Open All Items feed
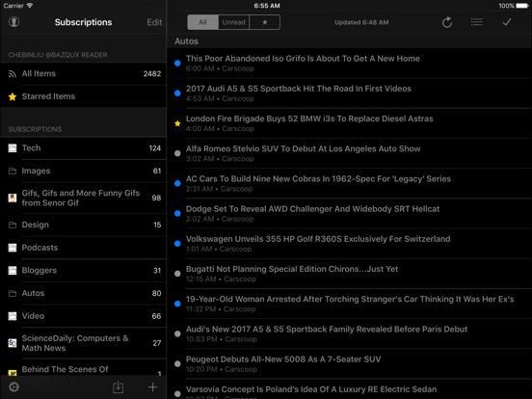This screenshot has height=399, width=532. (83, 73)
